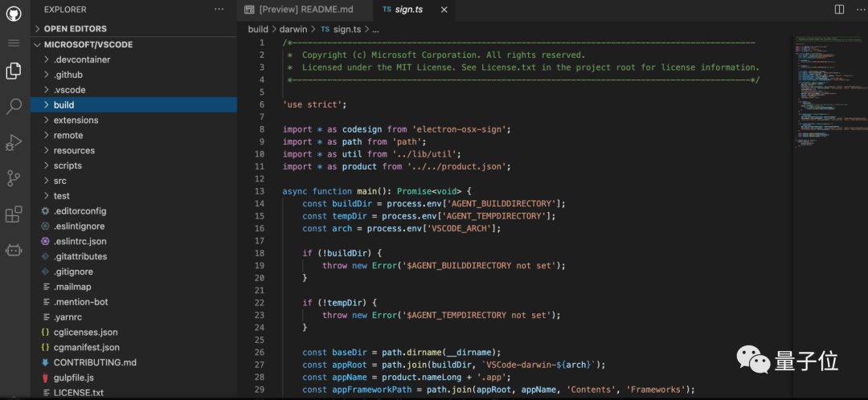Click the GitHub logo icon

click(14, 14)
